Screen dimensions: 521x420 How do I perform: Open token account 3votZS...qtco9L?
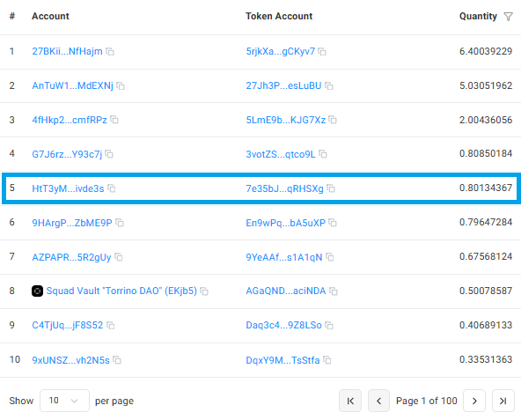coord(281,154)
